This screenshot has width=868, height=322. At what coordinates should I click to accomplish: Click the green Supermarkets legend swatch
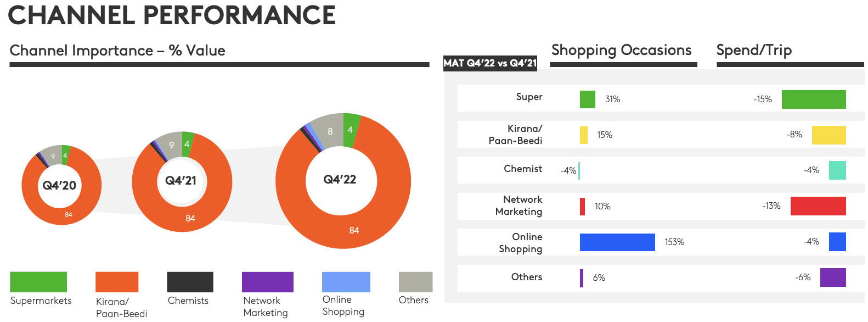(x=38, y=282)
